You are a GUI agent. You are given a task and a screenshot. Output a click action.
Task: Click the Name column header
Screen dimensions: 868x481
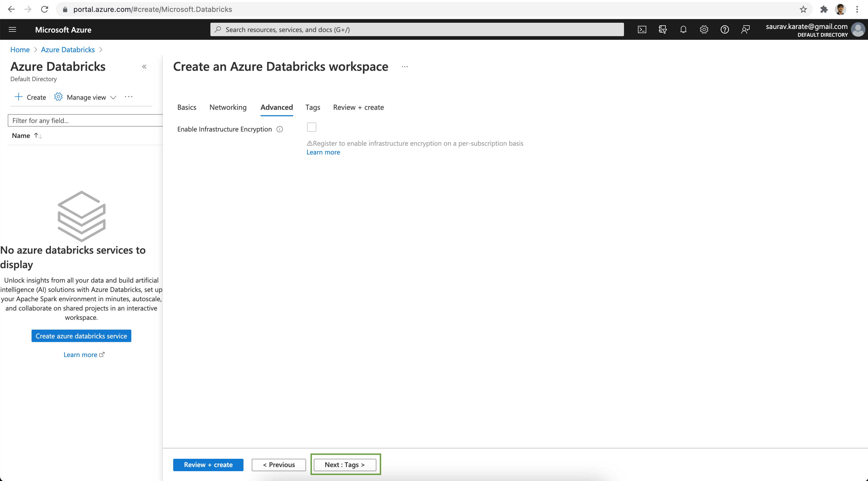pos(21,136)
